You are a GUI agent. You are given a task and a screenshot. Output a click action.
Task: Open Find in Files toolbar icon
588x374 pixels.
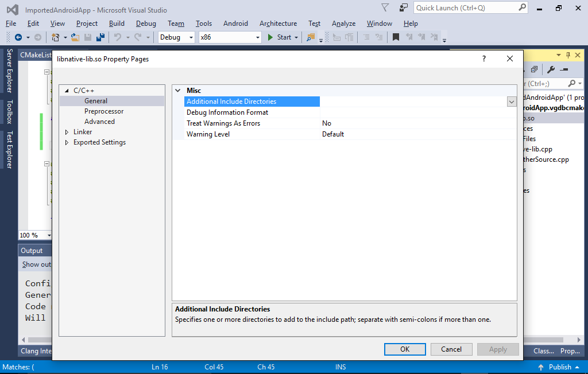[311, 37]
